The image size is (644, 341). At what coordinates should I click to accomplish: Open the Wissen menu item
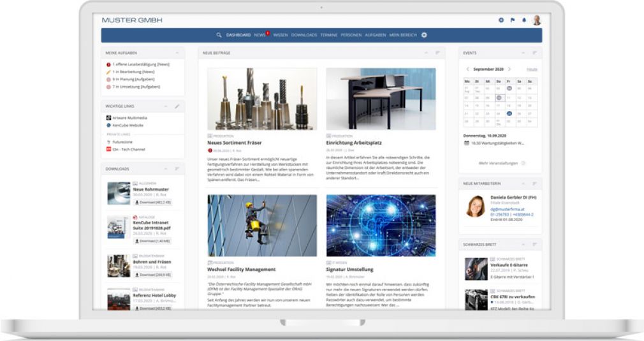(x=281, y=35)
